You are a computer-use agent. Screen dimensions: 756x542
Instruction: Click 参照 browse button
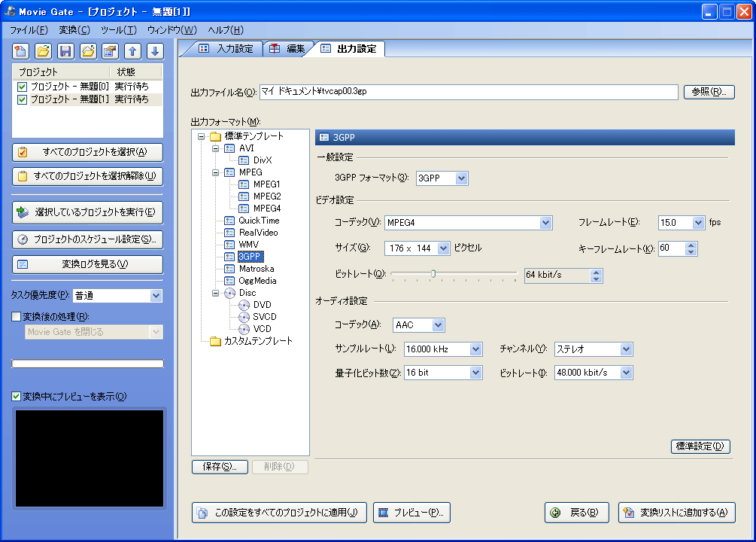pyautogui.click(x=709, y=92)
